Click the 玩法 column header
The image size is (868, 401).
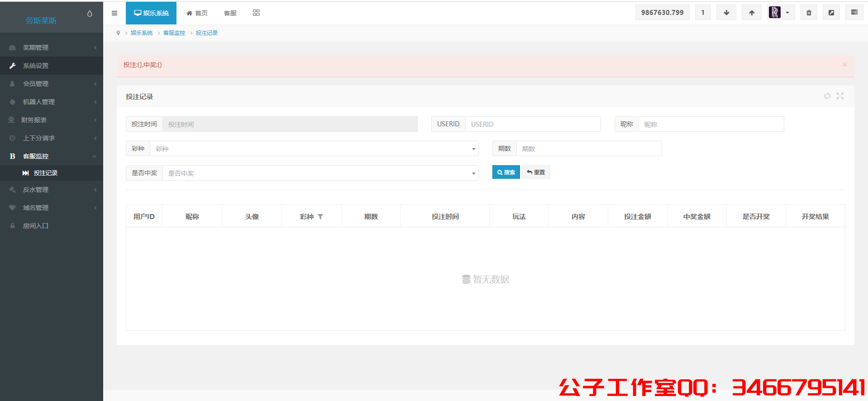click(519, 216)
